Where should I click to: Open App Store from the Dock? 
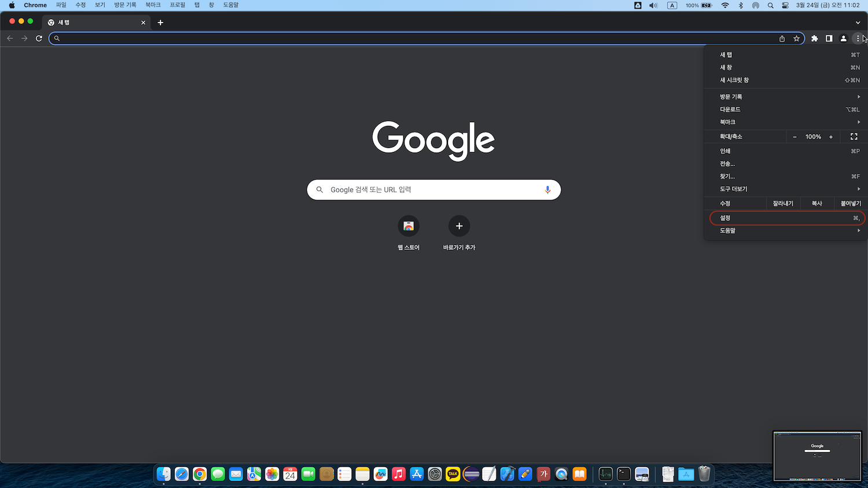tap(417, 474)
